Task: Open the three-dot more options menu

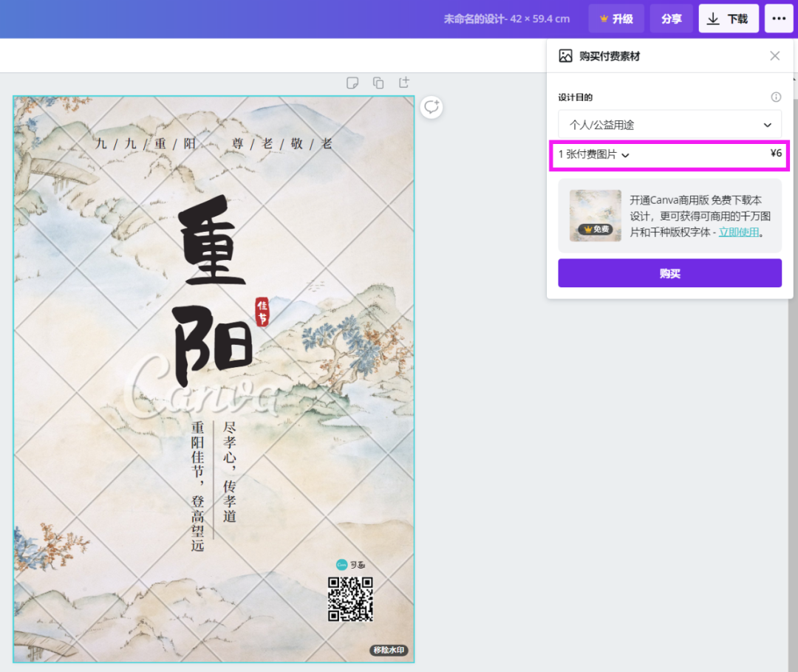Action: (x=779, y=19)
